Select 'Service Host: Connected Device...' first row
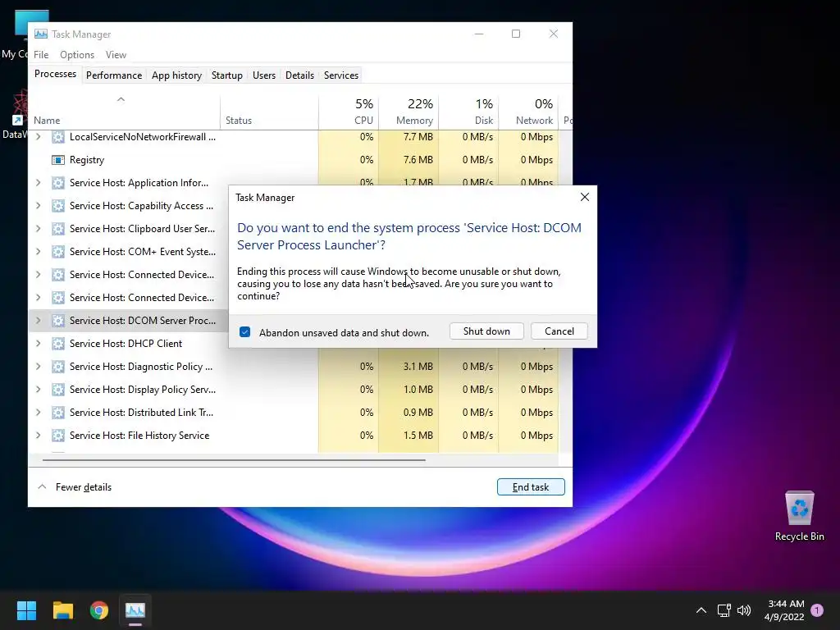840x630 pixels. tap(142, 275)
